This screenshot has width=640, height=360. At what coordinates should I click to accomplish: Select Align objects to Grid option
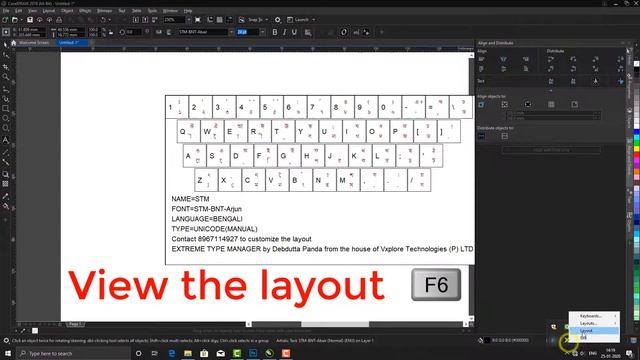551,104
